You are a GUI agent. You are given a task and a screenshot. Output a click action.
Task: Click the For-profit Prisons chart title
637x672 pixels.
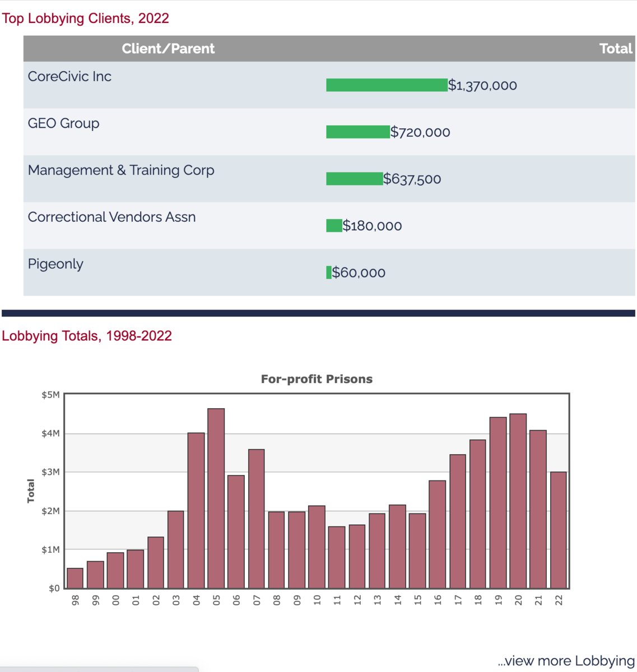(x=317, y=379)
